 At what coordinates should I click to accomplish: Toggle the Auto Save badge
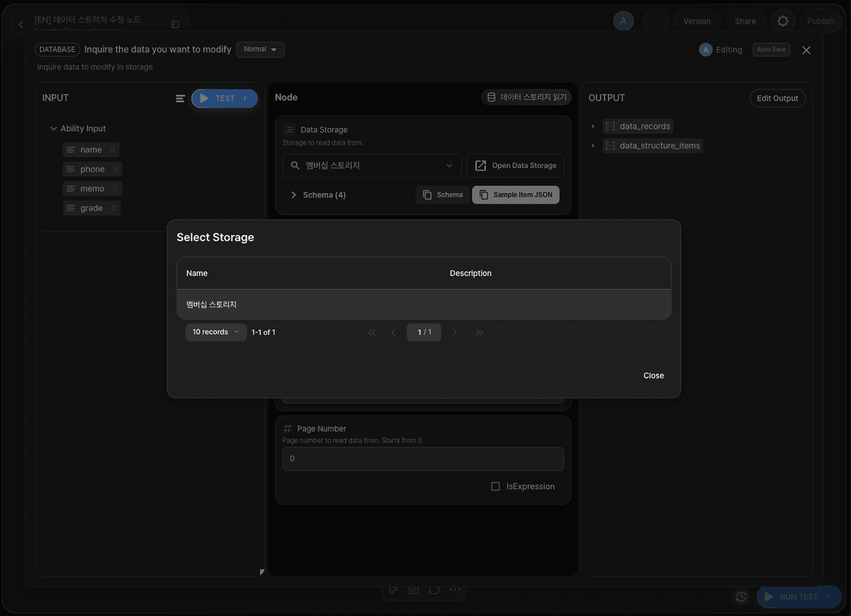[x=771, y=50]
